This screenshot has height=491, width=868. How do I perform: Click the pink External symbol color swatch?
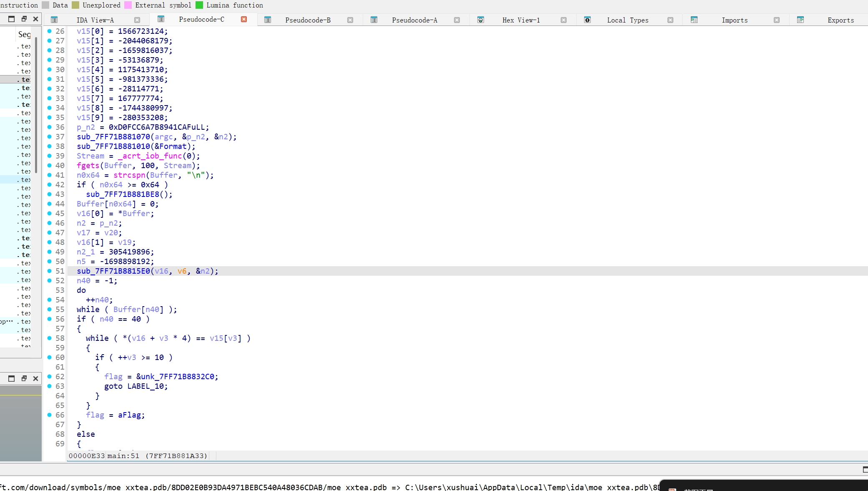128,5
